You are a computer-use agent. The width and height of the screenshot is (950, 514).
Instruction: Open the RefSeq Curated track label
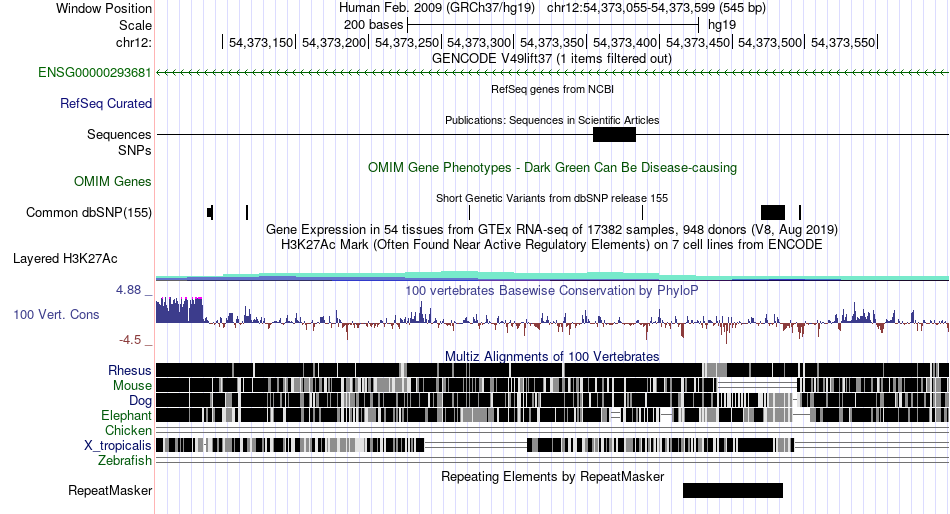click(x=106, y=104)
